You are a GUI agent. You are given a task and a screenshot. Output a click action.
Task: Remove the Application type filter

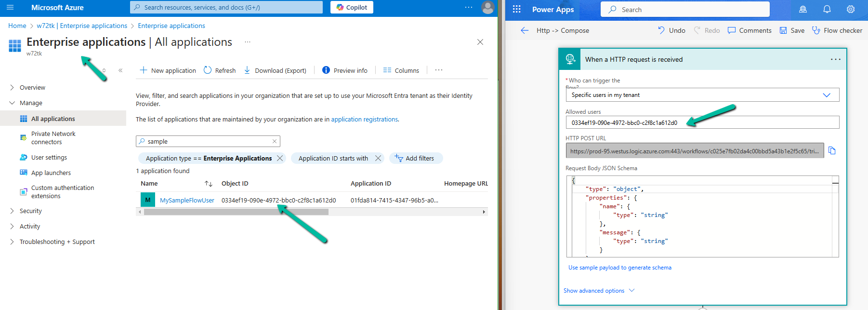[x=280, y=158]
